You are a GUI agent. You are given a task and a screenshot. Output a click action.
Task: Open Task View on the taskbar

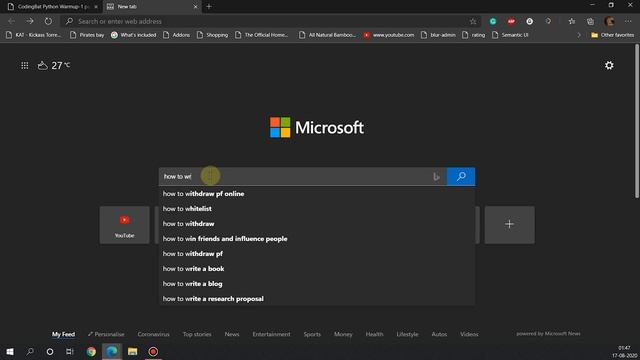[x=70, y=351]
